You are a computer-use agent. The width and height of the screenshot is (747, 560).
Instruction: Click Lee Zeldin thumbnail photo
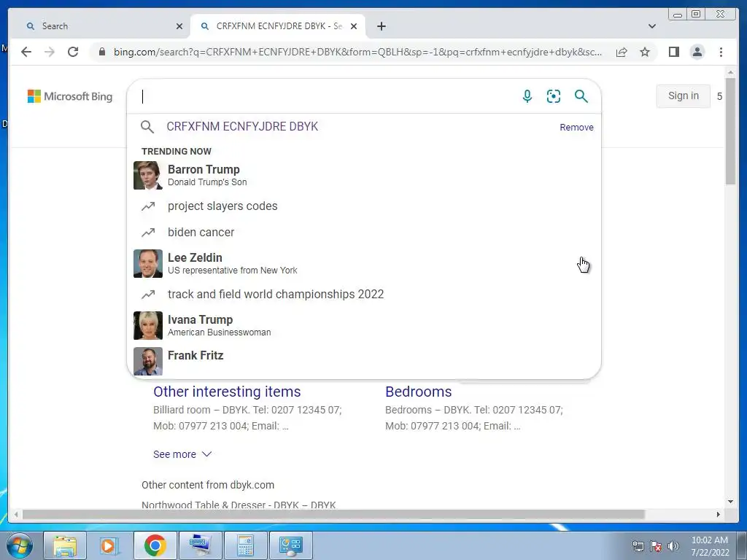(x=147, y=263)
